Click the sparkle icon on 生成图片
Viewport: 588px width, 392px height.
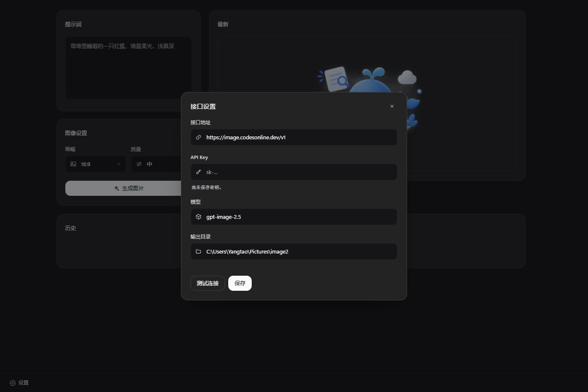click(116, 188)
